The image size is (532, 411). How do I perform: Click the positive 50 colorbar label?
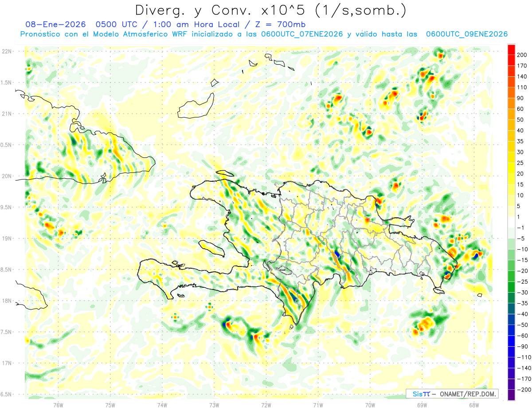point(520,120)
